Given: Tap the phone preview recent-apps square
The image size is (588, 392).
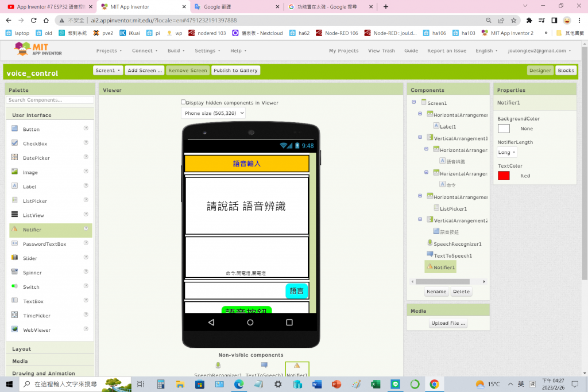Looking at the screenshot, I should [x=289, y=323].
